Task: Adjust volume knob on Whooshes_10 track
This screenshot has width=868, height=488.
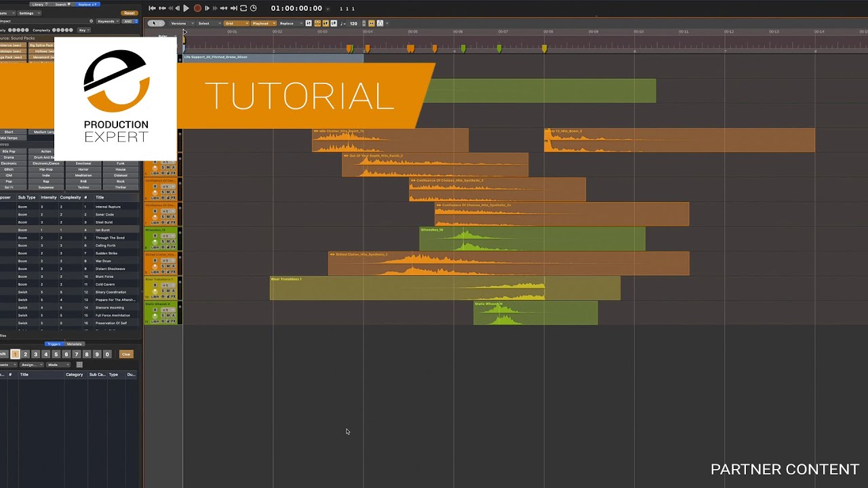Action: (x=155, y=243)
